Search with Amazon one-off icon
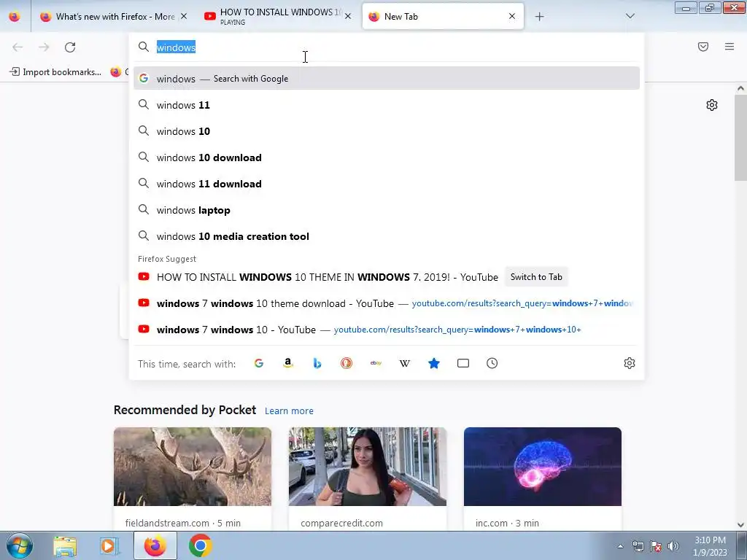The width and height of the screenshot is (747, 560). (x=287, y=363)
